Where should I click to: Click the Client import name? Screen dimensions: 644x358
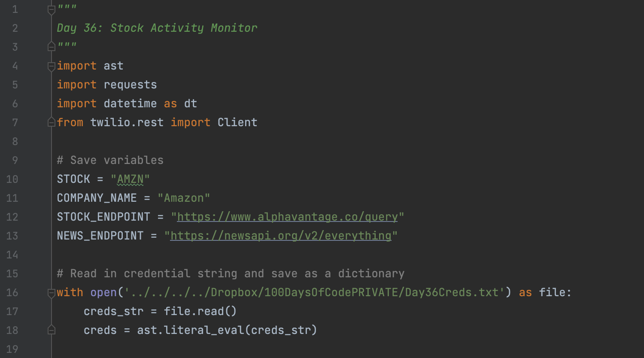tap(237, 122)
